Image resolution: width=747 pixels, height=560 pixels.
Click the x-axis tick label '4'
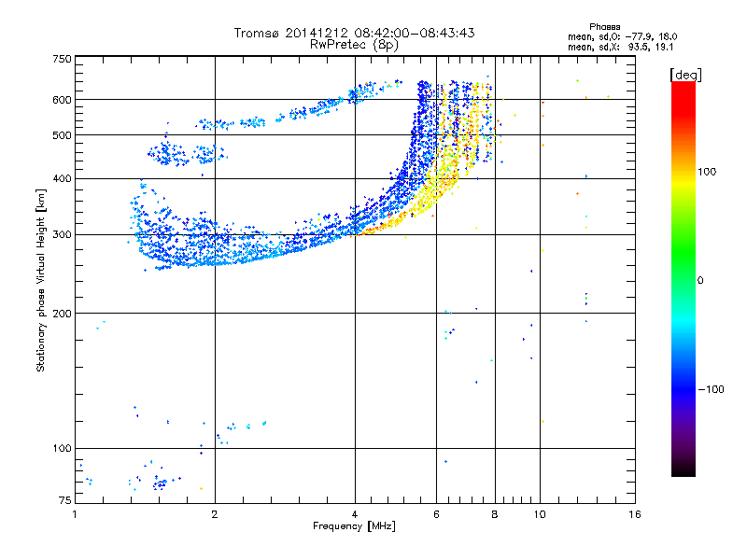pos(355,514)
